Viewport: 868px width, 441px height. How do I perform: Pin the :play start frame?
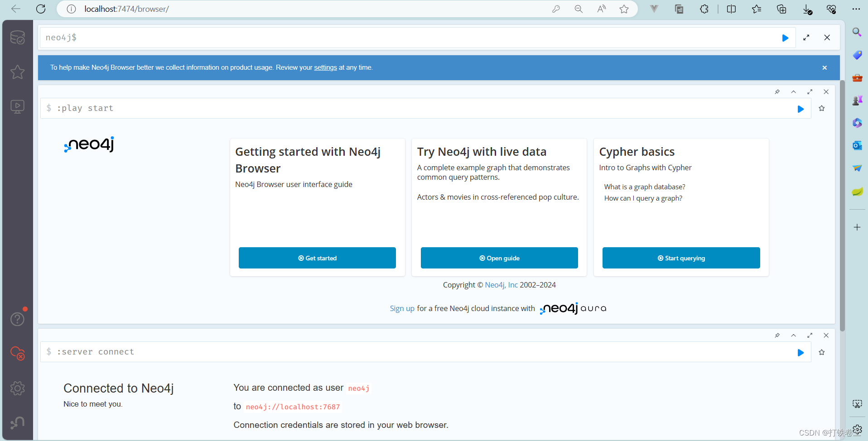point(777,91)
